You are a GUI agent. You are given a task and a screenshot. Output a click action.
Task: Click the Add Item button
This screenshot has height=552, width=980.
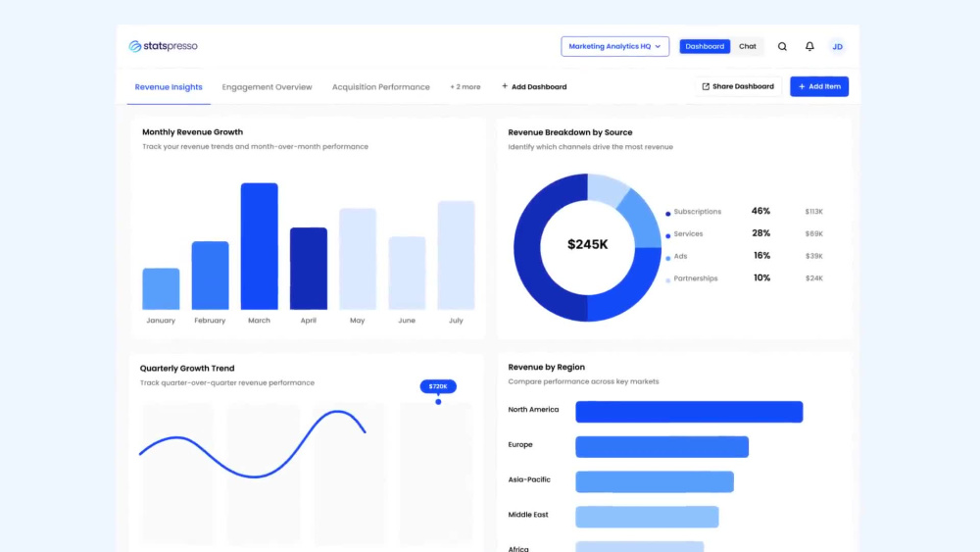tap(818, 87)
